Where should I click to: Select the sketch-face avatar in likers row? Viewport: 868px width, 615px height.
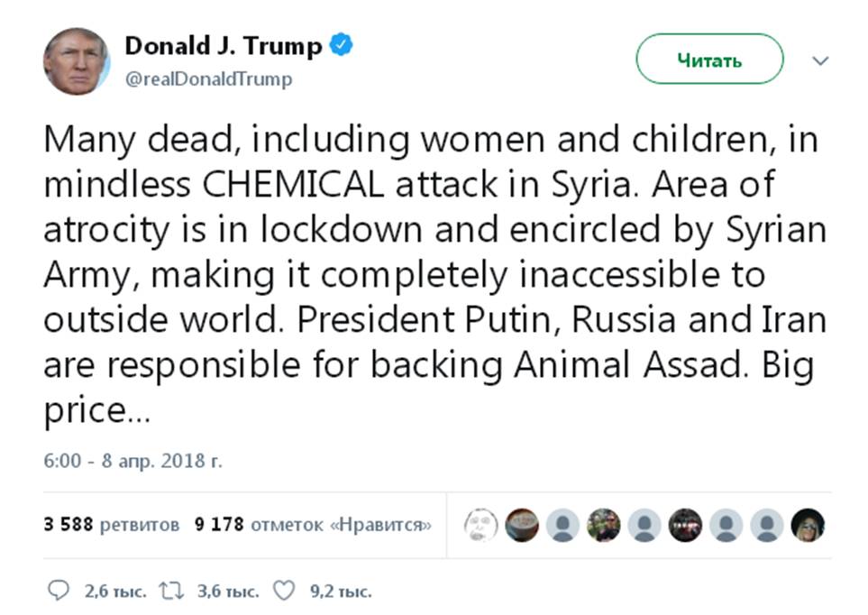point(480,524)
